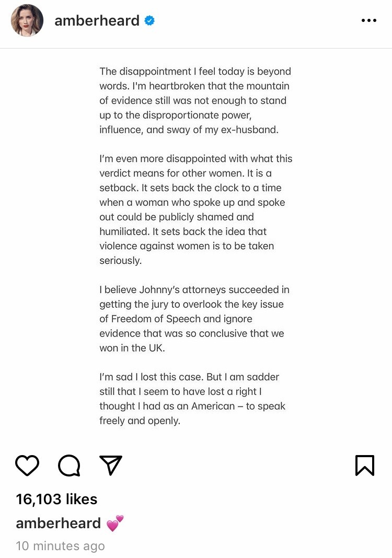Click the paragraph starting 'I'm even more disappointed'
Viewport: 392px width, 558px height.
pyautogui.click(x=195, y=209)
